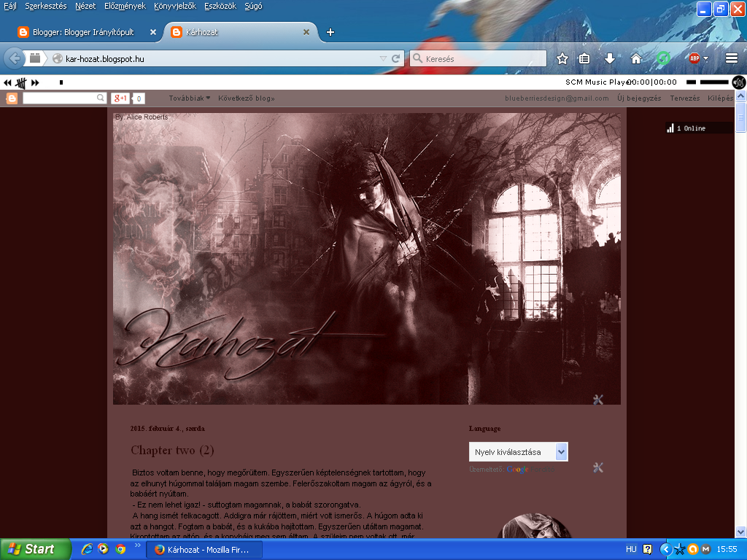This screenshot has width=747, height=560.
Task: Open the Windows Start menu
Action: pyautogui.click(x=35, y=549)
